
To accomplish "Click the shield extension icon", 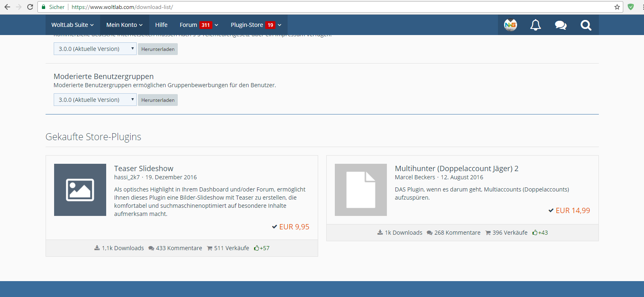I will coord(631,7).
